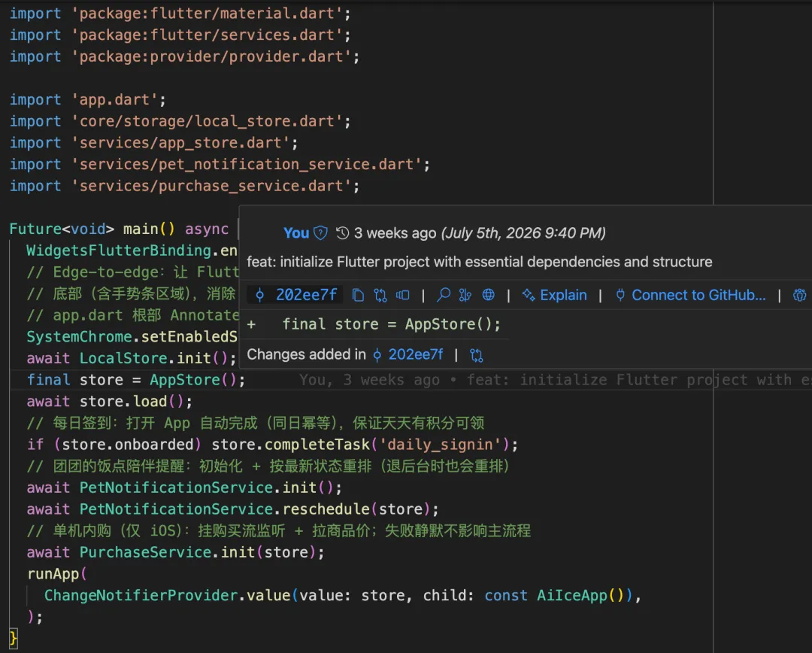This screenshot has width=812, height=653.
Task: Copy the commit SHA using the copy icon
Action: (358, 295)
